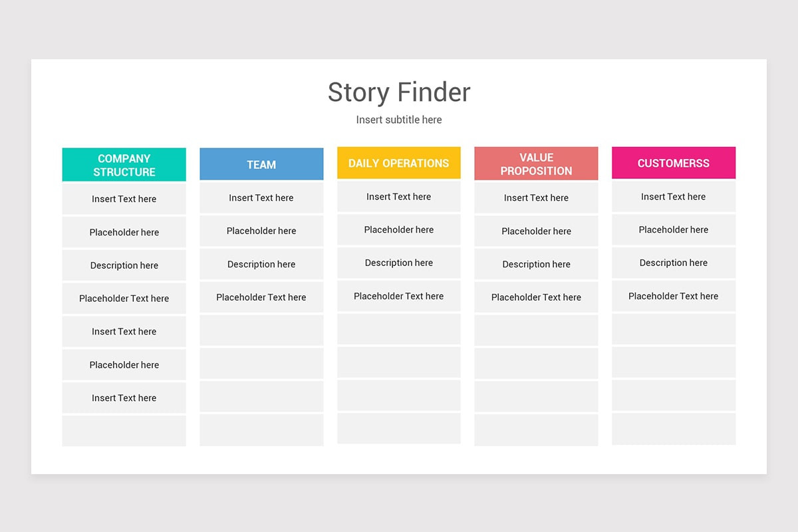Click the last 'Insert Text here' cell in Company Structure
798x532 pixels.
[x=124, y=398]
